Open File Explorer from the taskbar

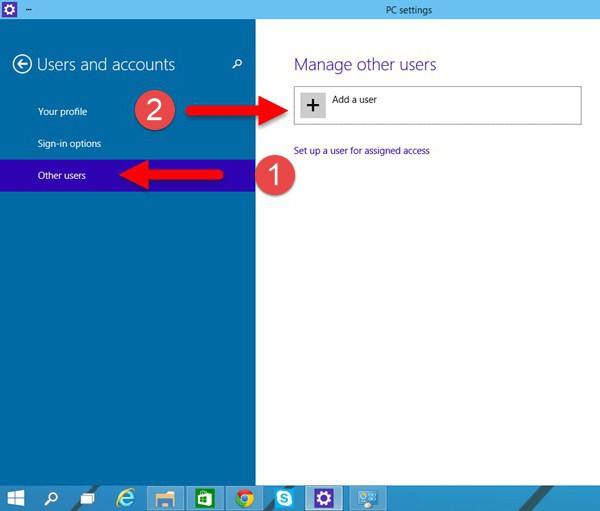pyautogui.click(x=165, y=498)
